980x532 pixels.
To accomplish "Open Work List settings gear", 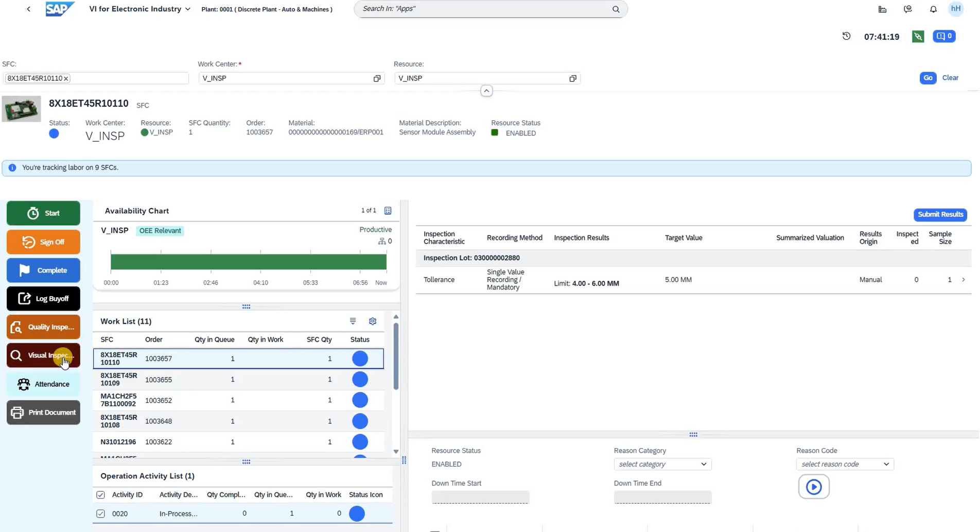I will (373, 321).
